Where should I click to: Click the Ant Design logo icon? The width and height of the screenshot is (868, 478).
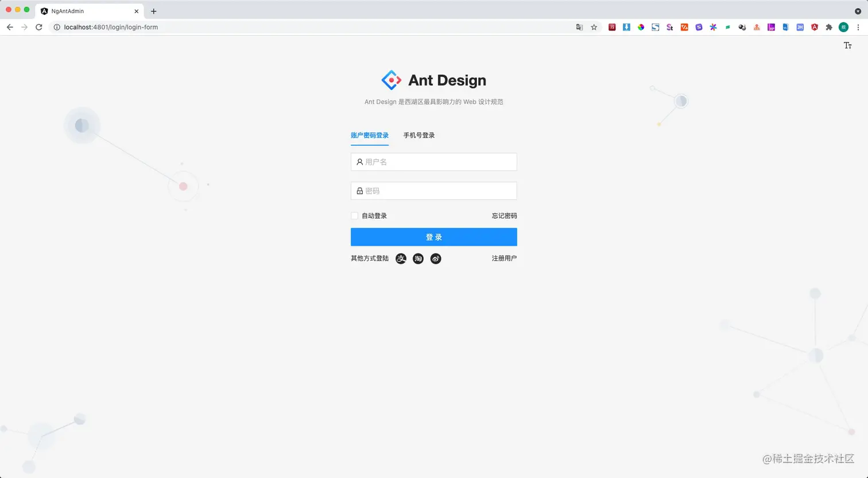pos(392,80)
